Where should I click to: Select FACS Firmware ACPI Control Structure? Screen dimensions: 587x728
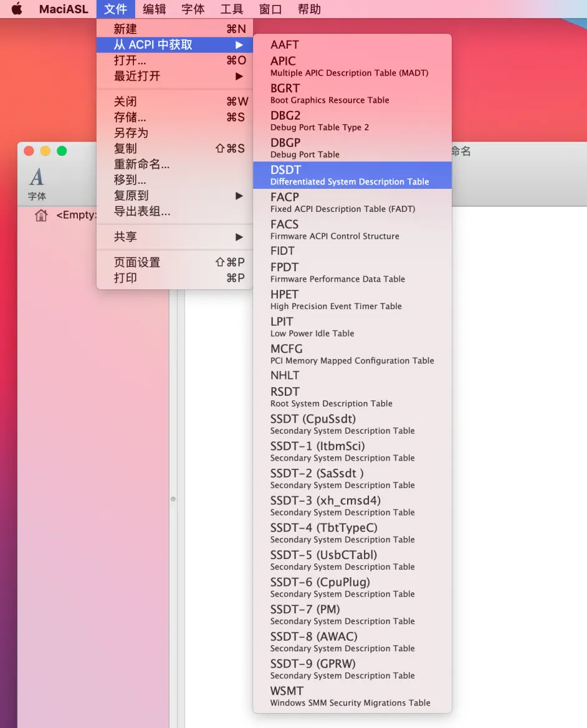tap(352, 229)
